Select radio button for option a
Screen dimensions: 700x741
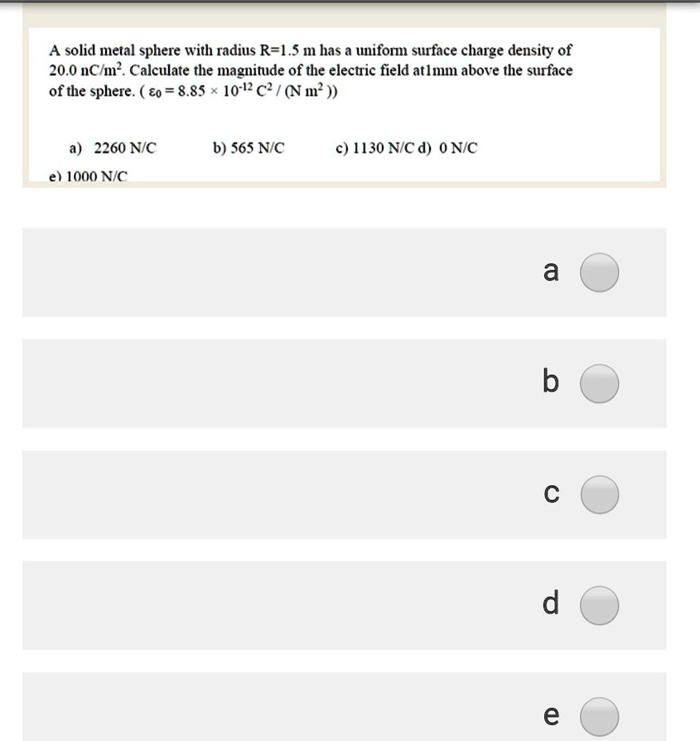pos(599,273)
